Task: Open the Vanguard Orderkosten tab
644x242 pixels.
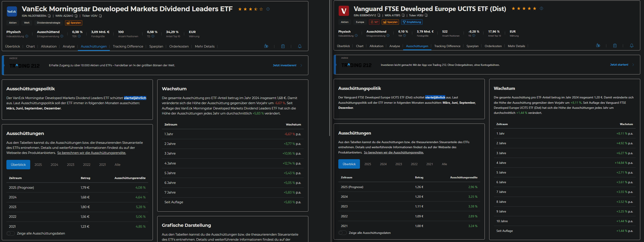Action: (493, 46)
